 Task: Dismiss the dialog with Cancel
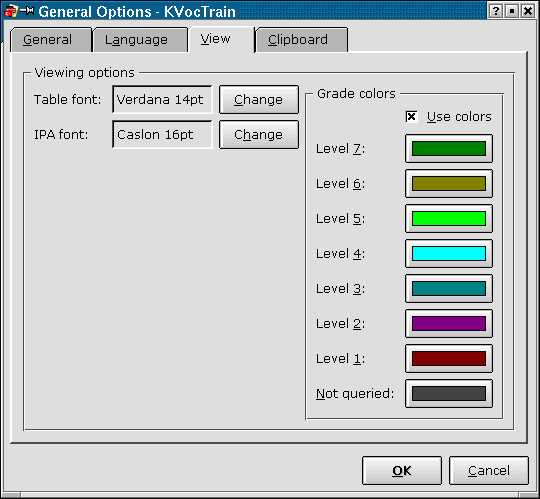point(489,470)
